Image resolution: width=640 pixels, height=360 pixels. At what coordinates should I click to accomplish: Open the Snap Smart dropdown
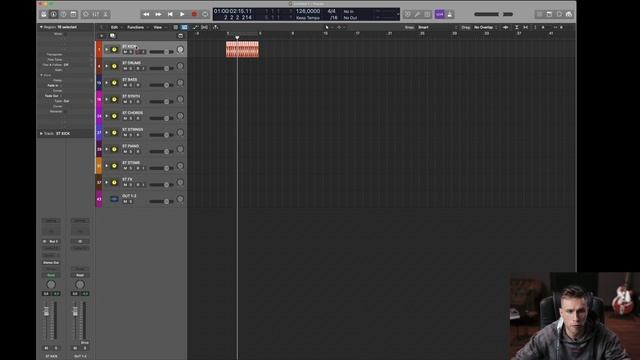(x=438, y=27)
